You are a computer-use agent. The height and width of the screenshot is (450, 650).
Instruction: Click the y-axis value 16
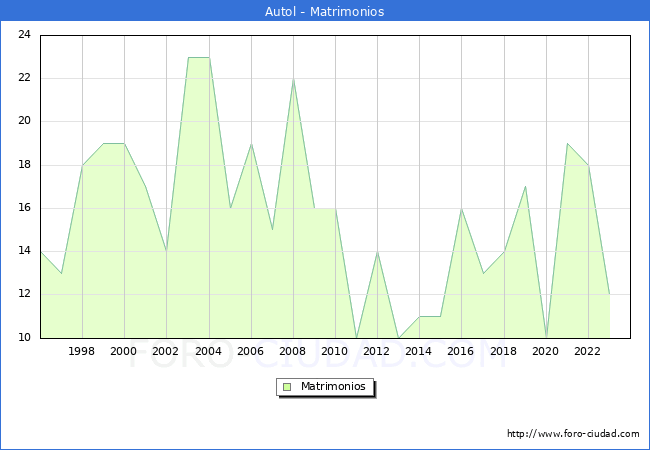(x=25, y=208)
